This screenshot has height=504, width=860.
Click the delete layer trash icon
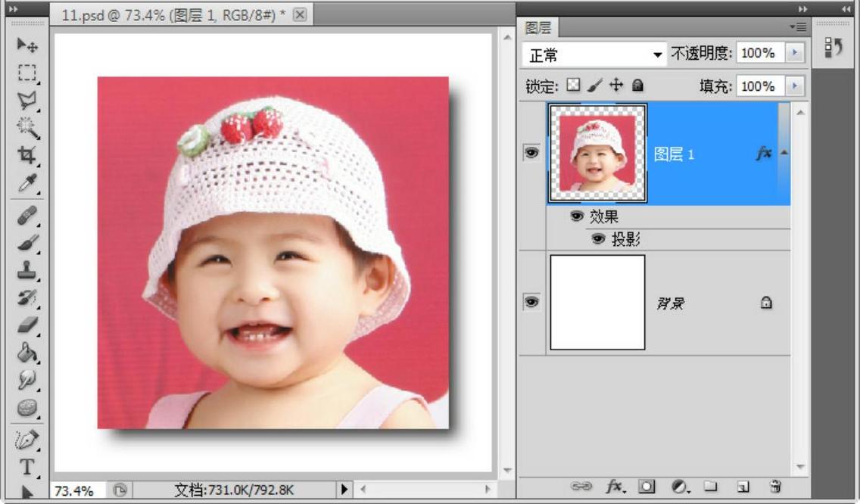(775, 487)
